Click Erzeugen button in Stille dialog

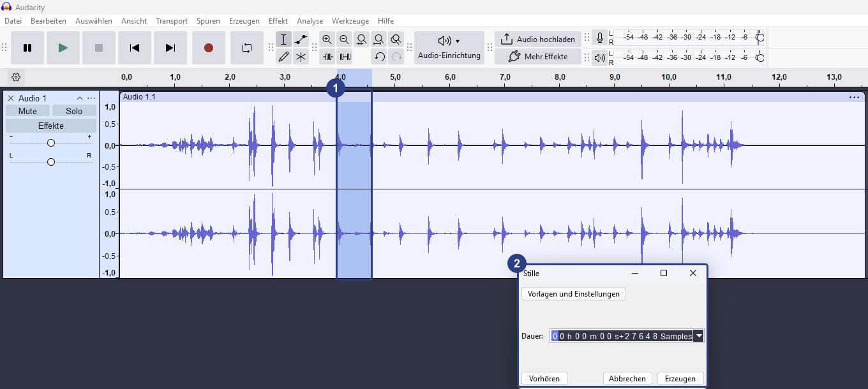pyautogui.click(x=680, y=379)
